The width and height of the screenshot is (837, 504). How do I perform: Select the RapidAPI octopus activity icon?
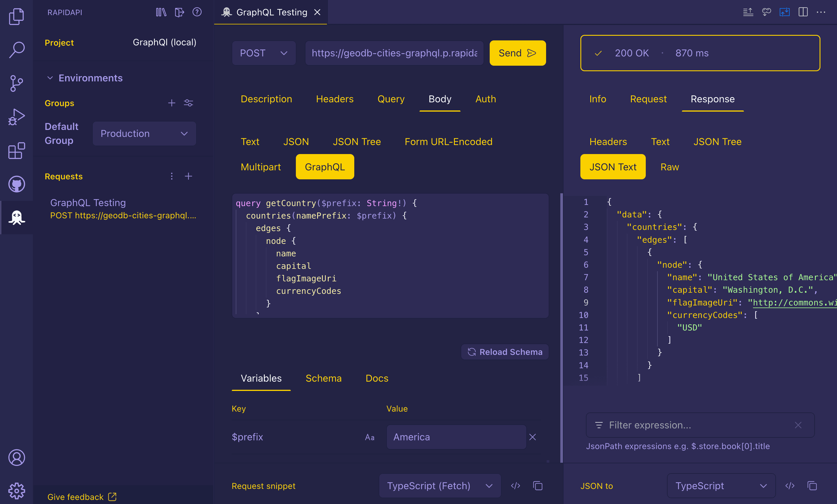(x=16, y=218)
